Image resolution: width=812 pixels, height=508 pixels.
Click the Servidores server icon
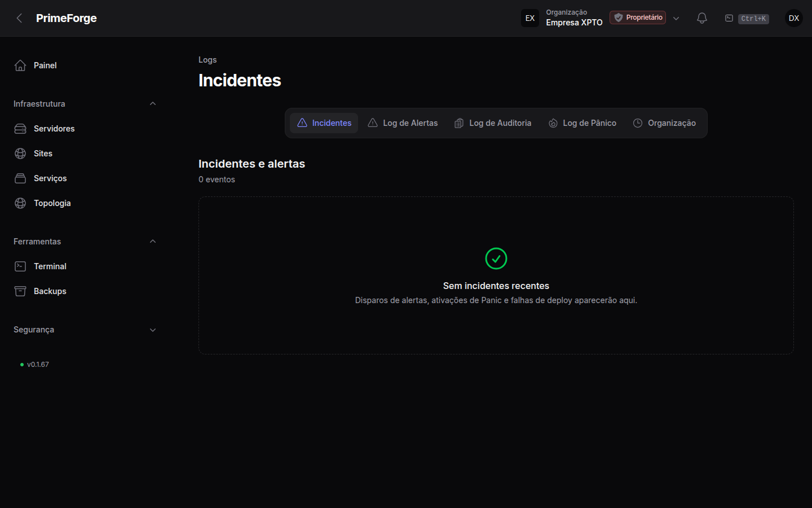[x=20, y=129]
